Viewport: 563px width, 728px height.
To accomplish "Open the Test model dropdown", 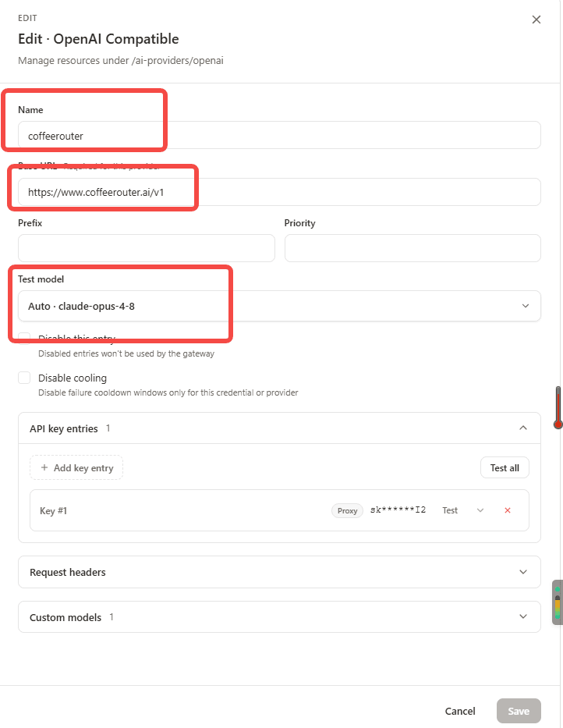I will [x=279, y=306].
